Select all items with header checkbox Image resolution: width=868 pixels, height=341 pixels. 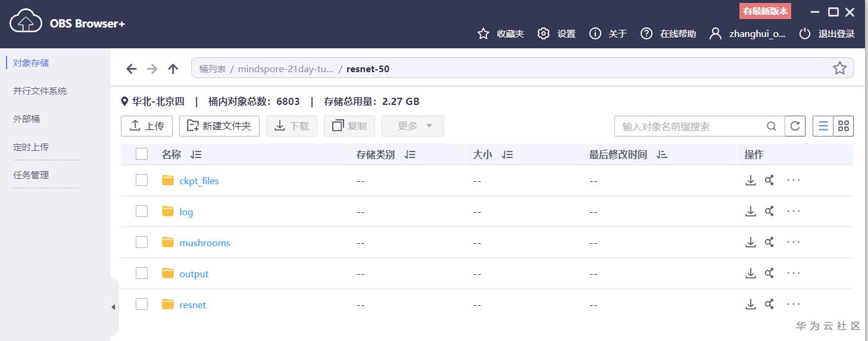pos(142,154)
